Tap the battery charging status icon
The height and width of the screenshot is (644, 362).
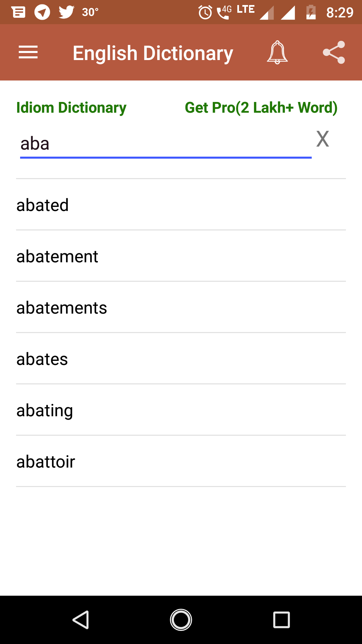(x=311, y=12)
